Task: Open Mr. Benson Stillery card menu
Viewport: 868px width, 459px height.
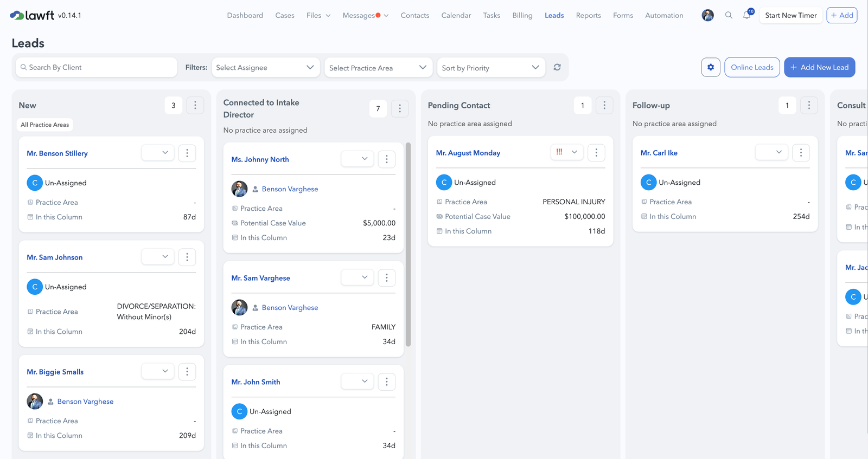Action: tap(187, 153)
